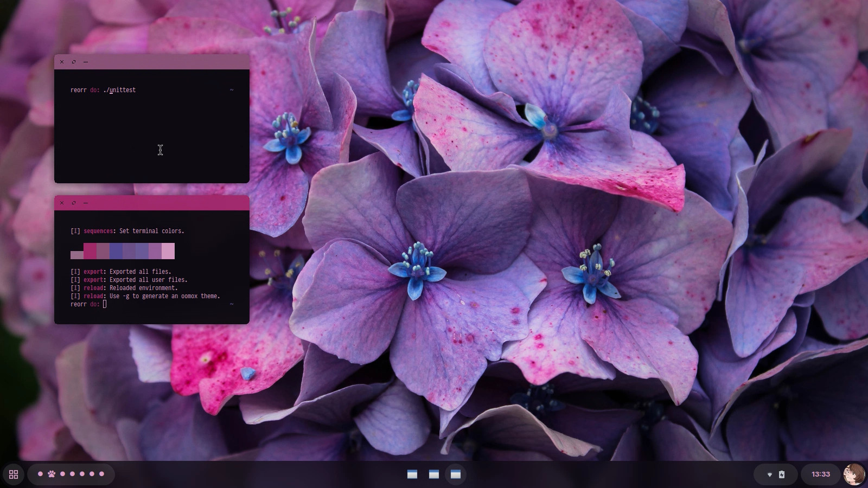
Task: Open the Wi-Fi network indicator
Action: [769, 474]
